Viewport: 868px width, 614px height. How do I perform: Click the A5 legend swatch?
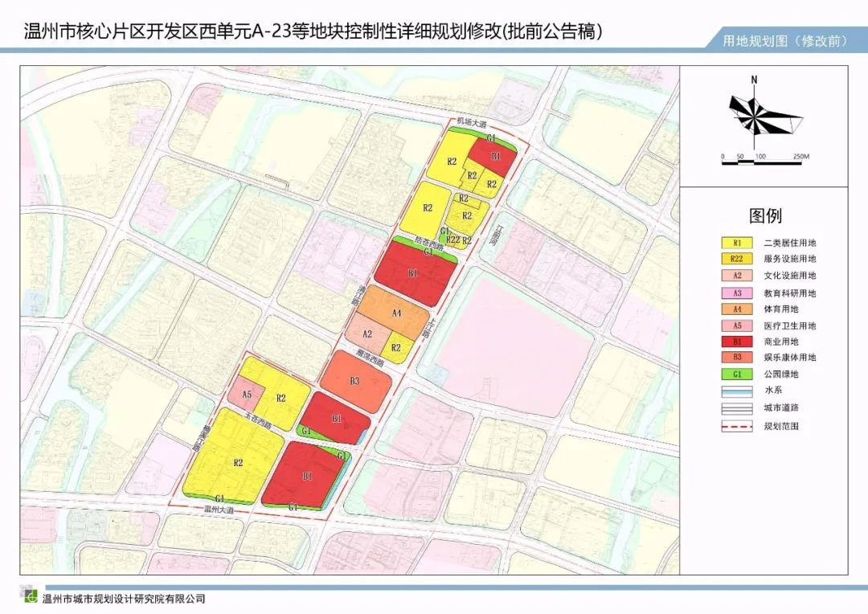[x=737, y=325]
